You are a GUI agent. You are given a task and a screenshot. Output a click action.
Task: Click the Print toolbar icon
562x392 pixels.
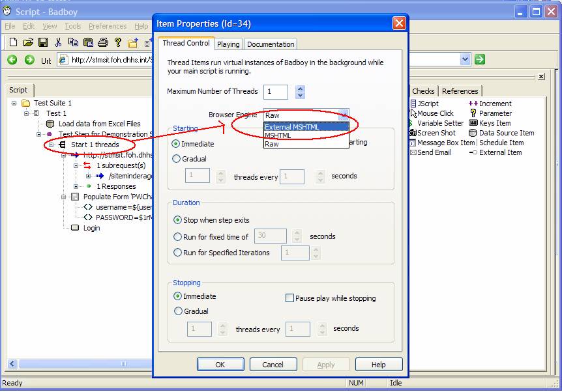[x=103, y=42]
